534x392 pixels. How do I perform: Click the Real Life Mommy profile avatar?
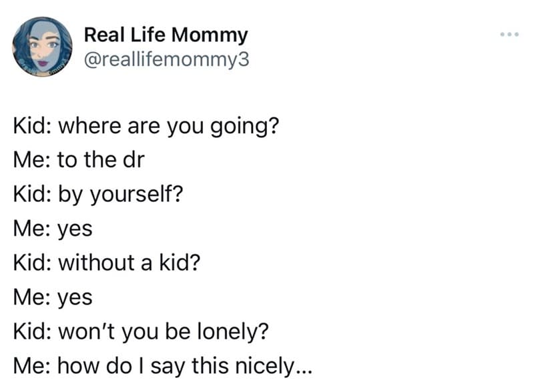pyautogui.click(x=42, y=47)
